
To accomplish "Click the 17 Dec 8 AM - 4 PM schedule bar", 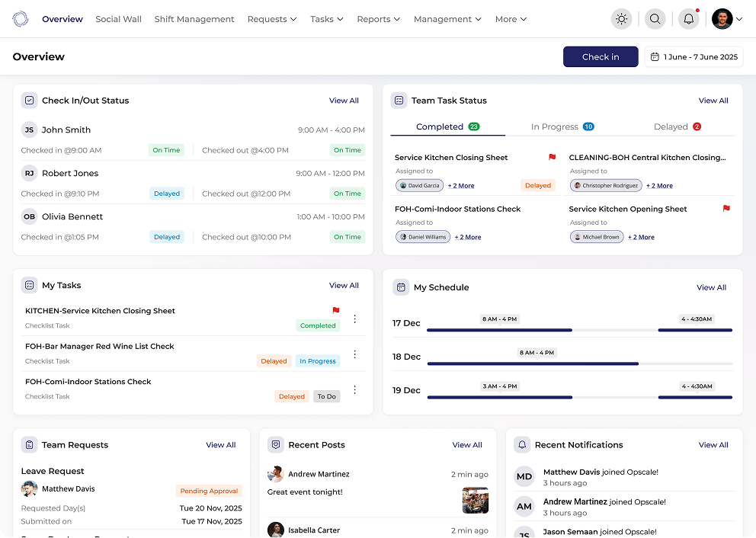I will point(499,330).
